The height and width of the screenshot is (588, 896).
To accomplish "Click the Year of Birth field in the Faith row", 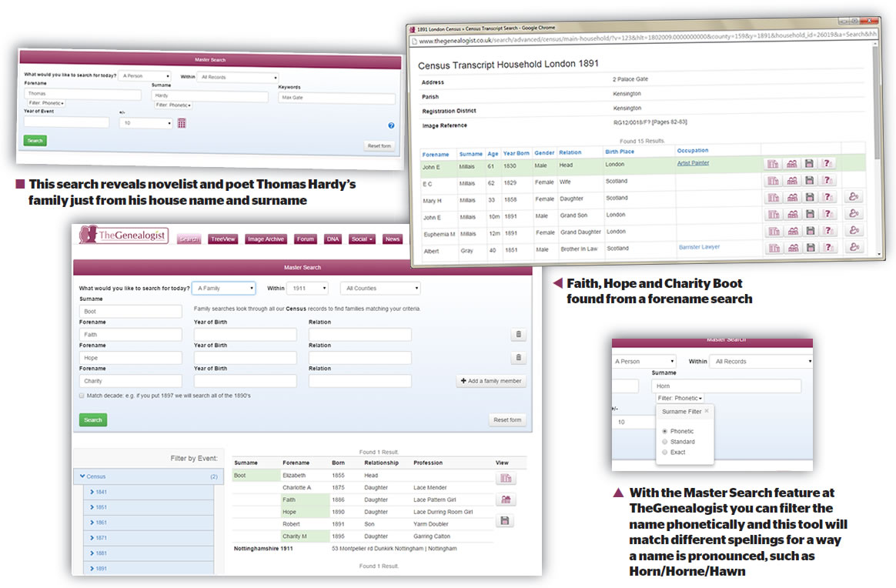I will click(x=245, y=334).
